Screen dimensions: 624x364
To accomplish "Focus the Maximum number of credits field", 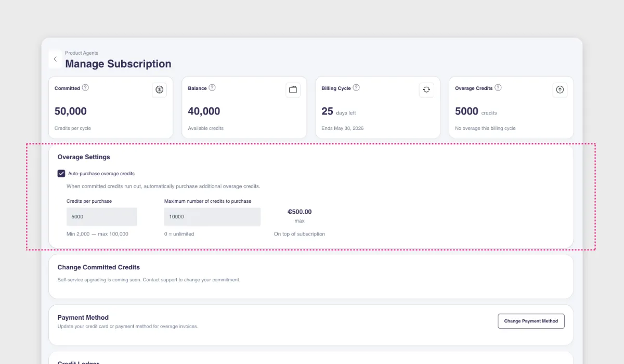I will tap(212, 217).
